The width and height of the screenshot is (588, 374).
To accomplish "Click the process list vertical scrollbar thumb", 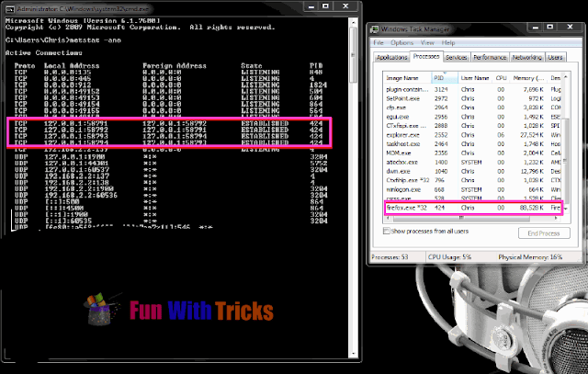I will click(x=566, y=161).
